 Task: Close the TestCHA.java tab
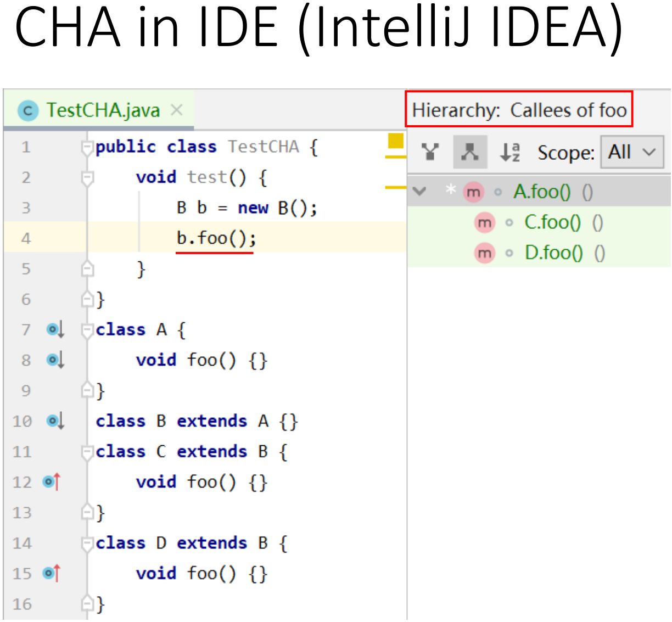click(x=176, y=110)
